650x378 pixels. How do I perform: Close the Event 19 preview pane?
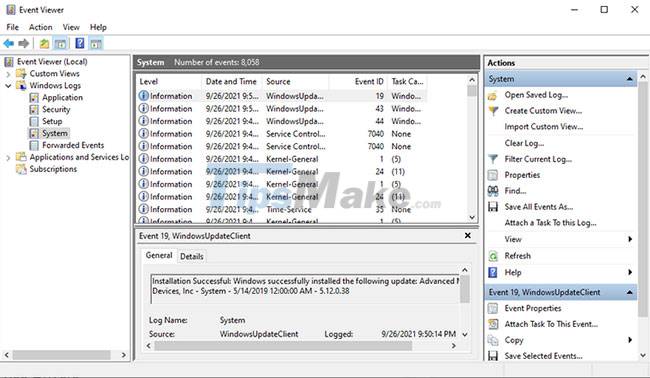point(468,235)
